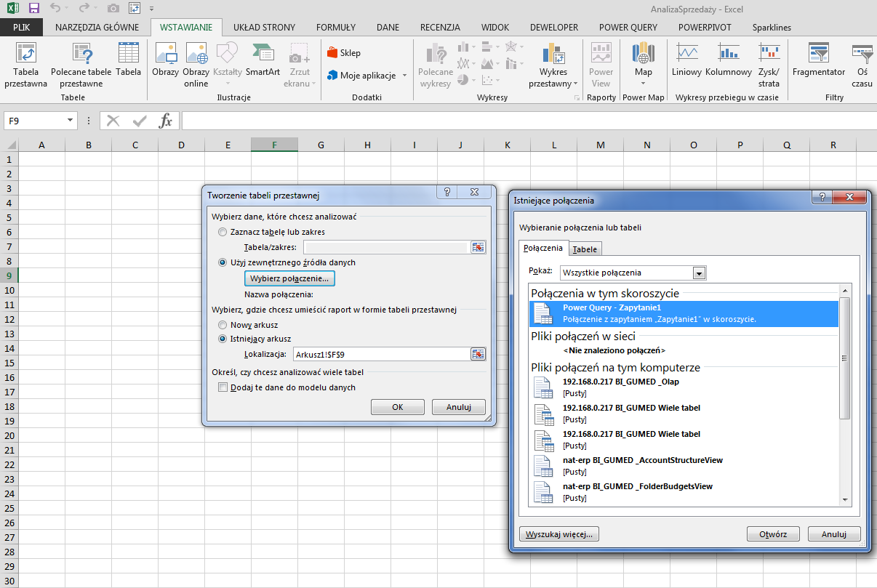Click Anuluj in Tworzenie tabeli przestawnej dialog
The height and width of the screenshot is (588, 877).
459,407
